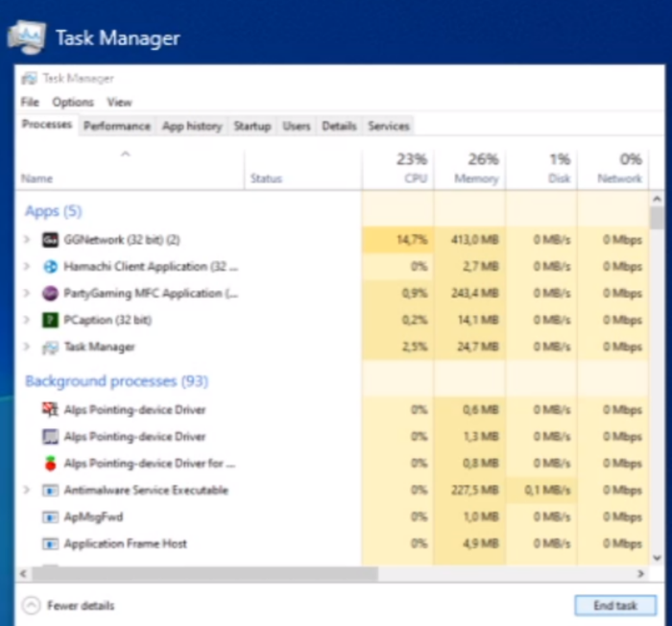Sort processes by Network column
Image resolution: width=672 pixels, height=626 pixels.
click(613, 169)
